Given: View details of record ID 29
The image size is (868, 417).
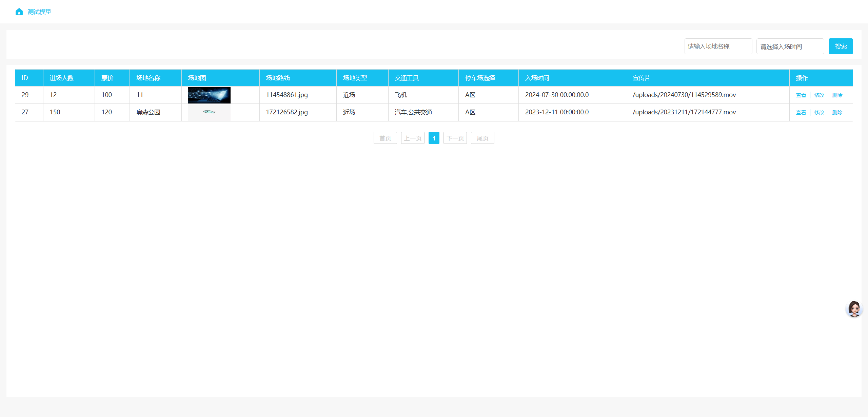Looking at the screenshot, I should (x=801, y=95).
